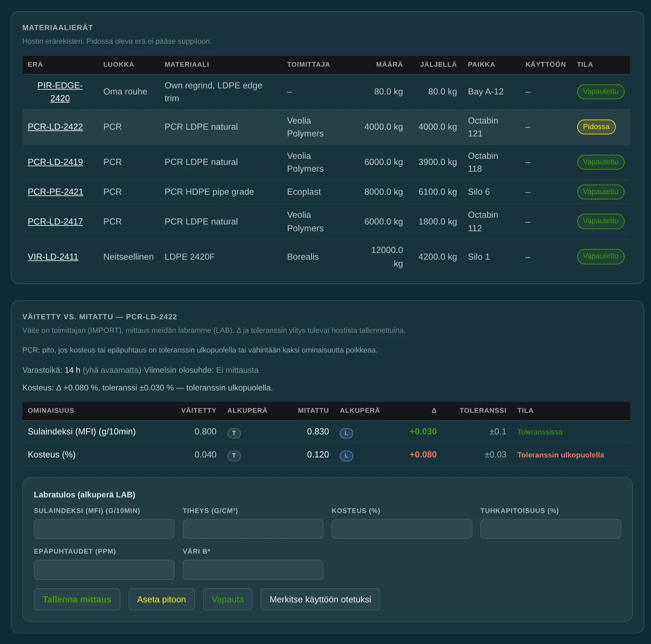This screenshot has width=651, height=644.
Task: Click the Vapautettu badge for VIR-LD-2411
Action: click(601, 256)
